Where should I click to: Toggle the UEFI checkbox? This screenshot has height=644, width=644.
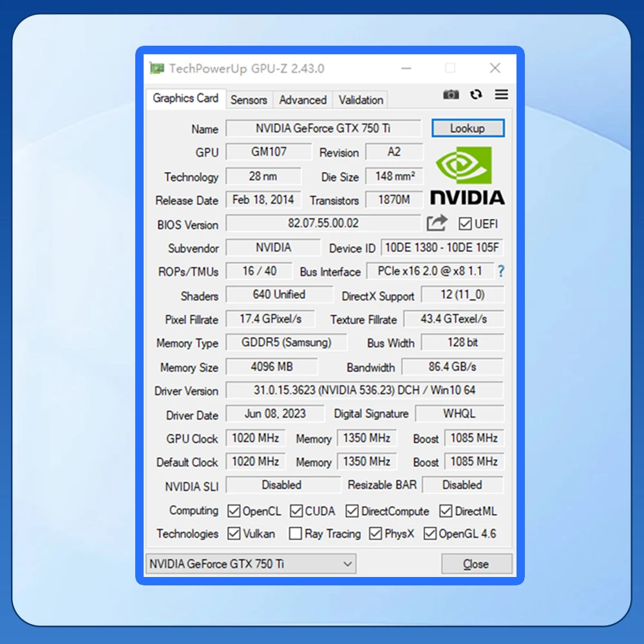[465, 224]
